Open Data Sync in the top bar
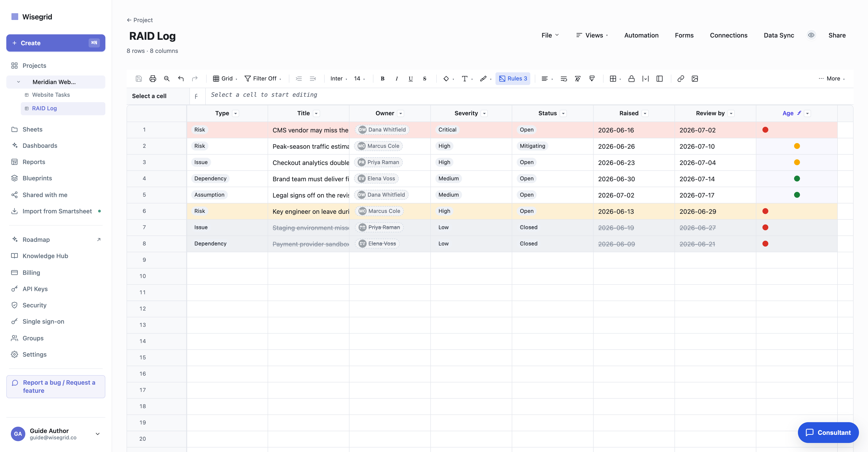The image size is (868, 452). click(x=779, y=35)
